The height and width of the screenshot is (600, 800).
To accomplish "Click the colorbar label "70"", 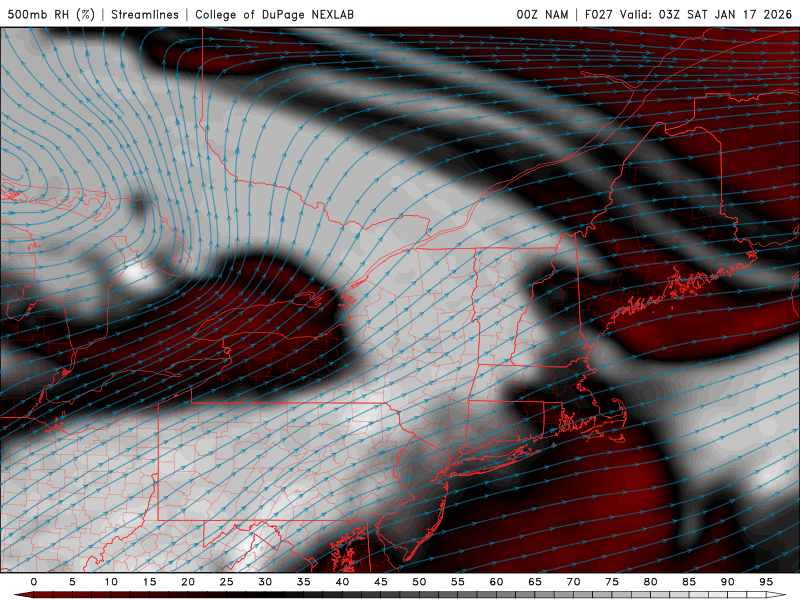I will click(573, 582).
